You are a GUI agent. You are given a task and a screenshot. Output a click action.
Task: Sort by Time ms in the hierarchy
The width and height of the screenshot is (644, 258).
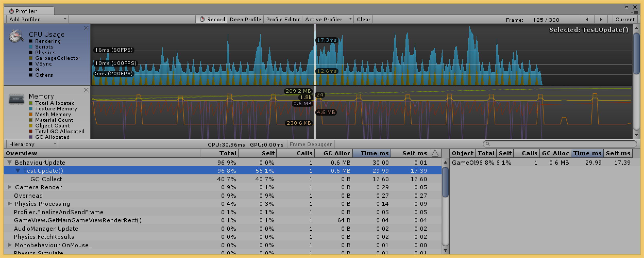[372, 153]
